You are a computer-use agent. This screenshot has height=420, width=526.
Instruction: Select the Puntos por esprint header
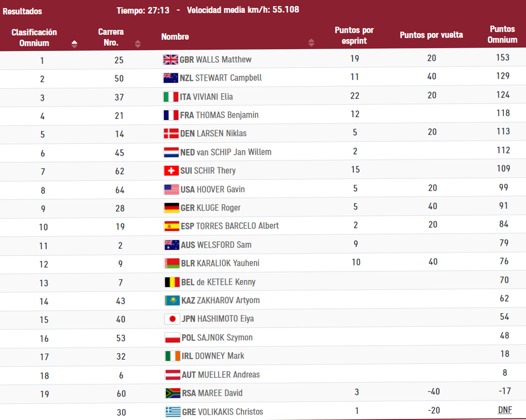354,35
